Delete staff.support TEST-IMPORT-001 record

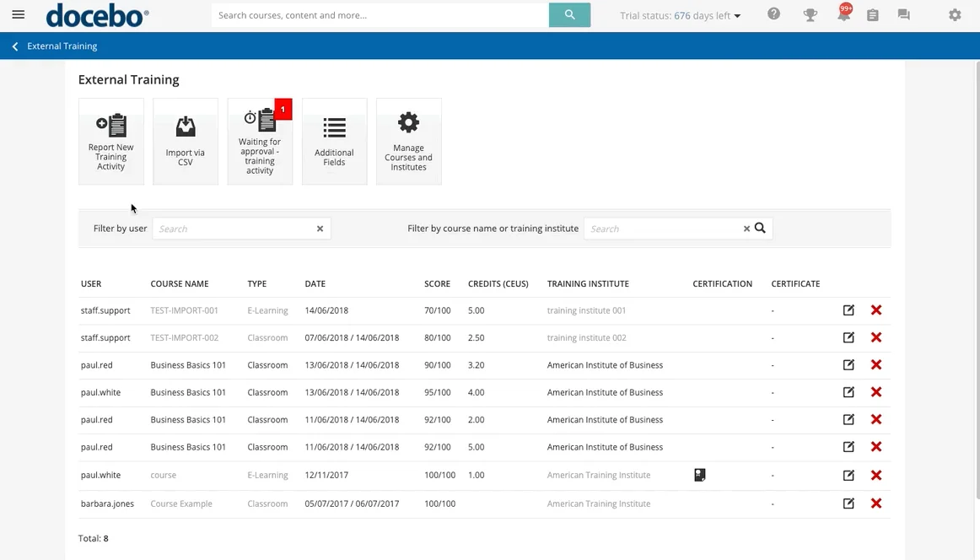pos(876,310)
